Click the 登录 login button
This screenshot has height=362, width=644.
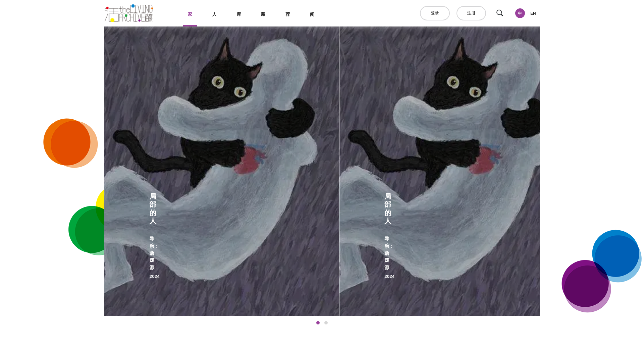434,13
